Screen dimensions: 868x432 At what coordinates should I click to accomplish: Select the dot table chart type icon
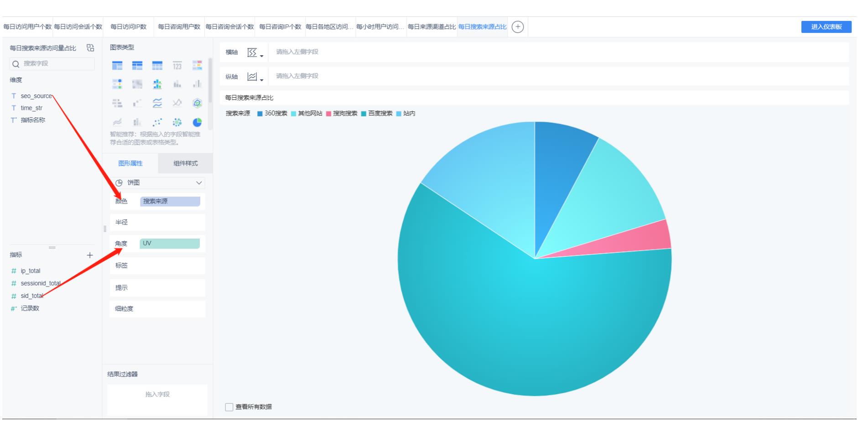click(117, 84)
